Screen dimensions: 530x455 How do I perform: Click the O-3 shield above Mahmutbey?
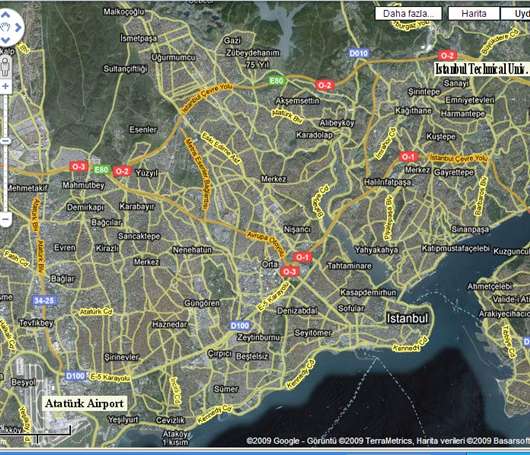(x=79, y=166)
